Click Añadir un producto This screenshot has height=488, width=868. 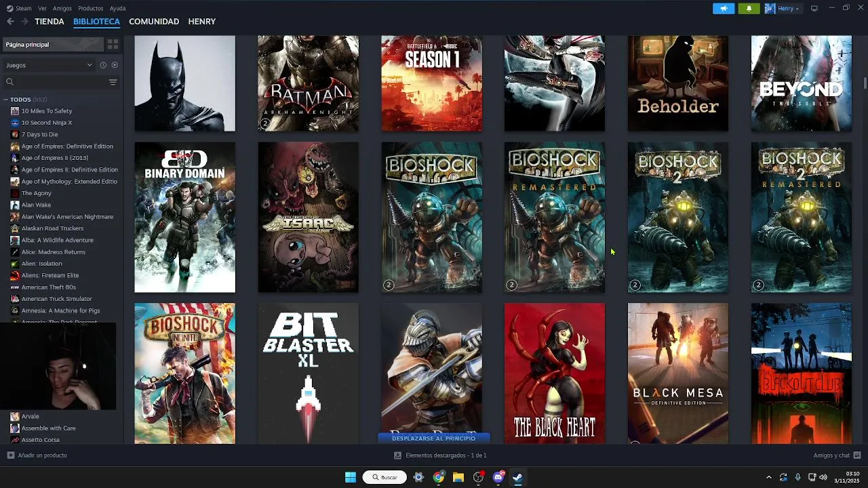[x=37, y=455]
